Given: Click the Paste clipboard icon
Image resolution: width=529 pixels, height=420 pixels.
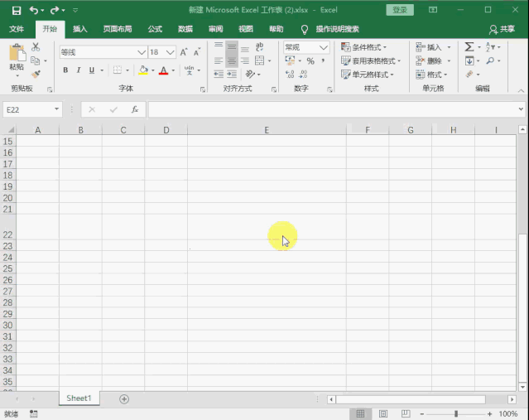Looking at the screenshot, I should coord(17,53).
